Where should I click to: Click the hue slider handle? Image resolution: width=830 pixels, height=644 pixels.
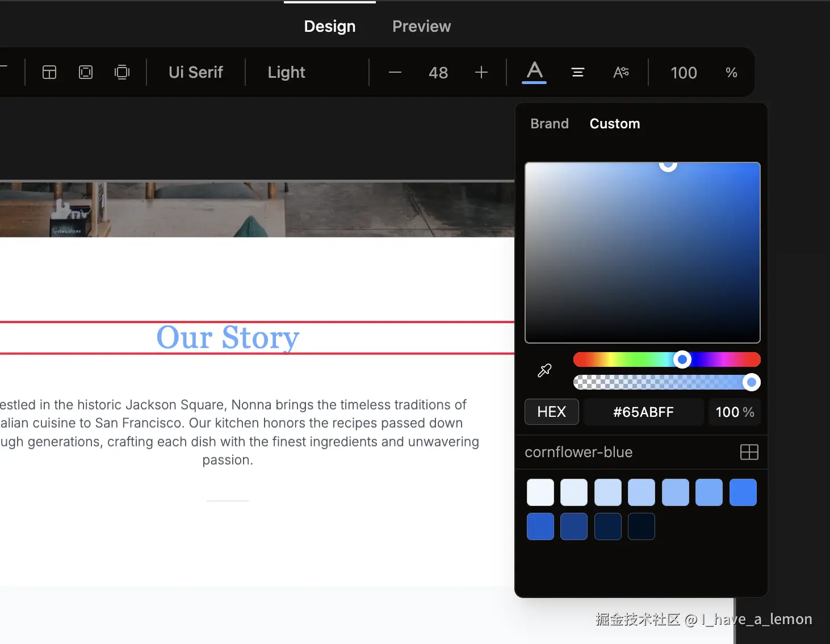682,359
